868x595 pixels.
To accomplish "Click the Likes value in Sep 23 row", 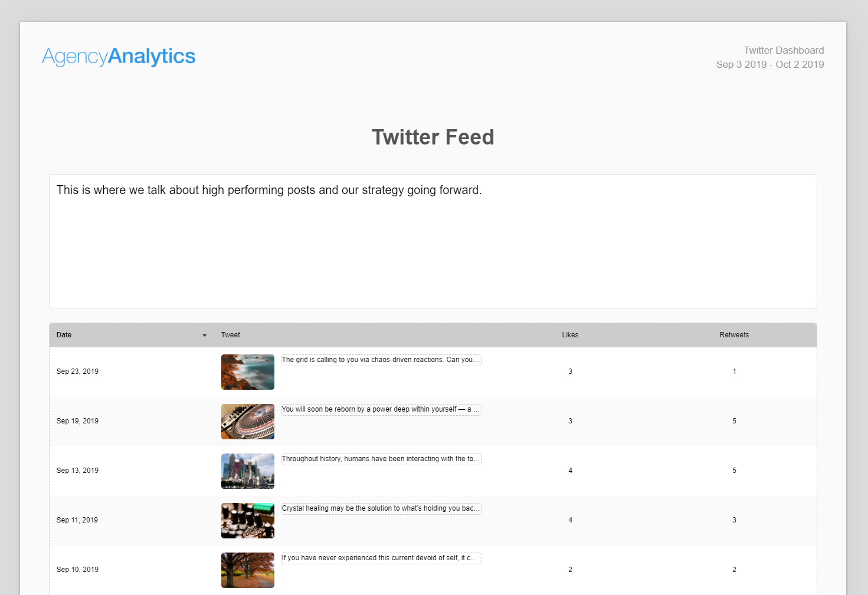I will pos(570,372).
